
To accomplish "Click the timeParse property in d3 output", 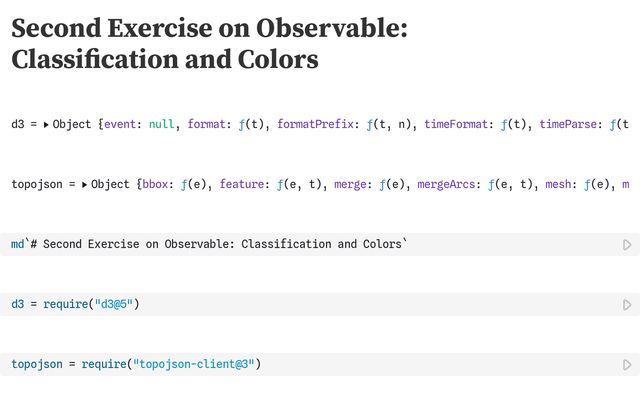I will (567, 125).
